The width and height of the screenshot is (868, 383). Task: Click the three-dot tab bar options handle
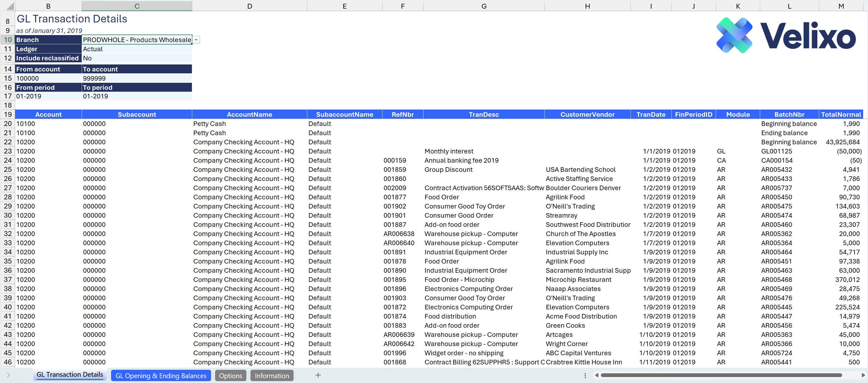[x=585, y=375]
